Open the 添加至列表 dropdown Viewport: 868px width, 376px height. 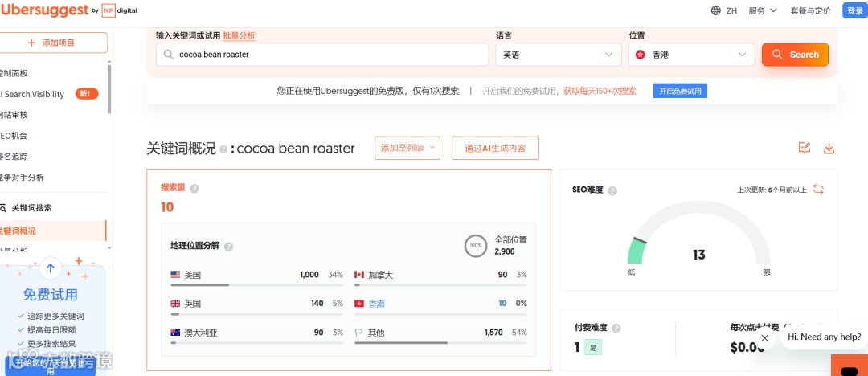coord(407,148)
